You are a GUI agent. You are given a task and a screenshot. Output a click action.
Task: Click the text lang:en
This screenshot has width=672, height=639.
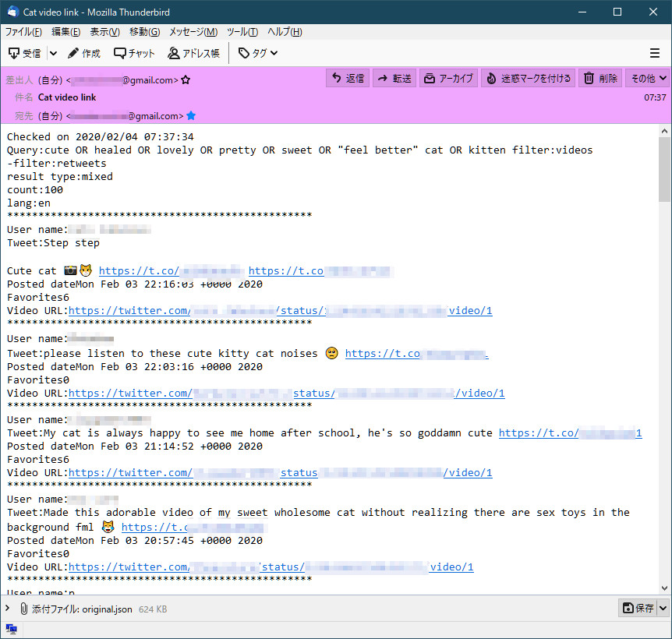[29, 203]
